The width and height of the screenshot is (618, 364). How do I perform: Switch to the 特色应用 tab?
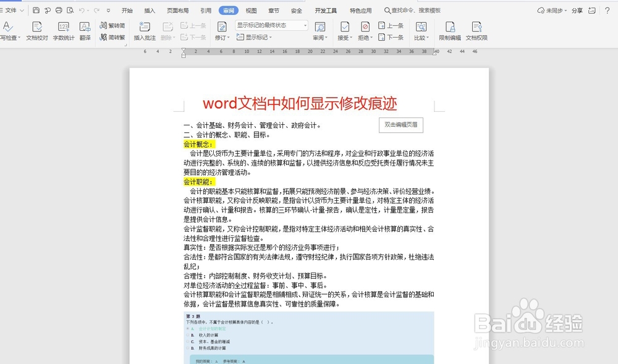[361, 11]
